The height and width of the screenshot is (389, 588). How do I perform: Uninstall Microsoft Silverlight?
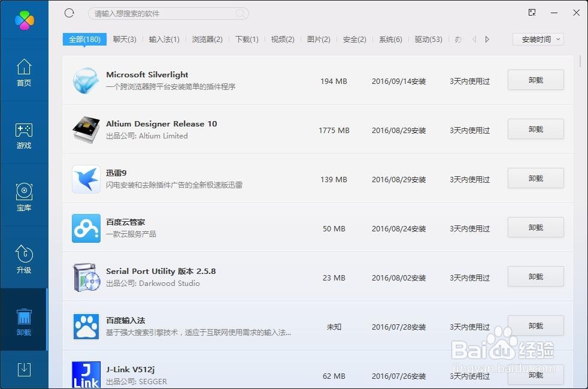(x=535, y=80)
